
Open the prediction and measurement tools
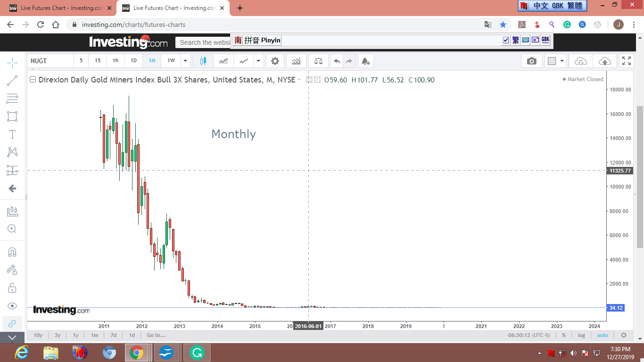pyautogui.click(x=12, y=170)
